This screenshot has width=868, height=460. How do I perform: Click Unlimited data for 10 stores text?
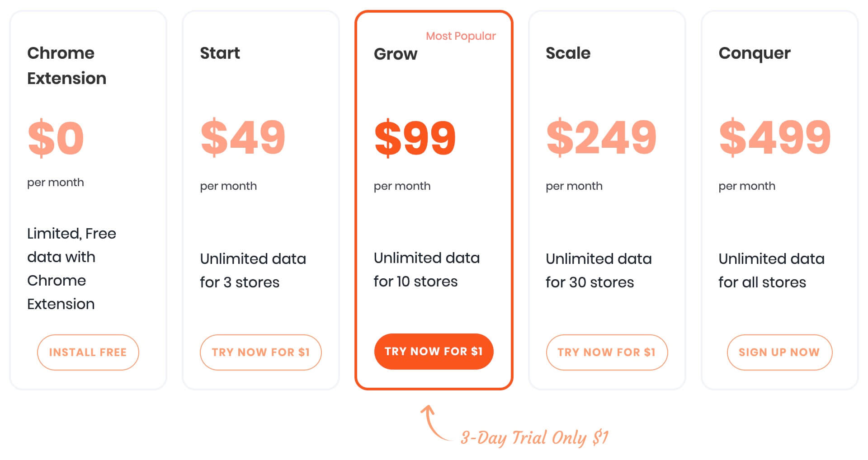coord(427,269)
